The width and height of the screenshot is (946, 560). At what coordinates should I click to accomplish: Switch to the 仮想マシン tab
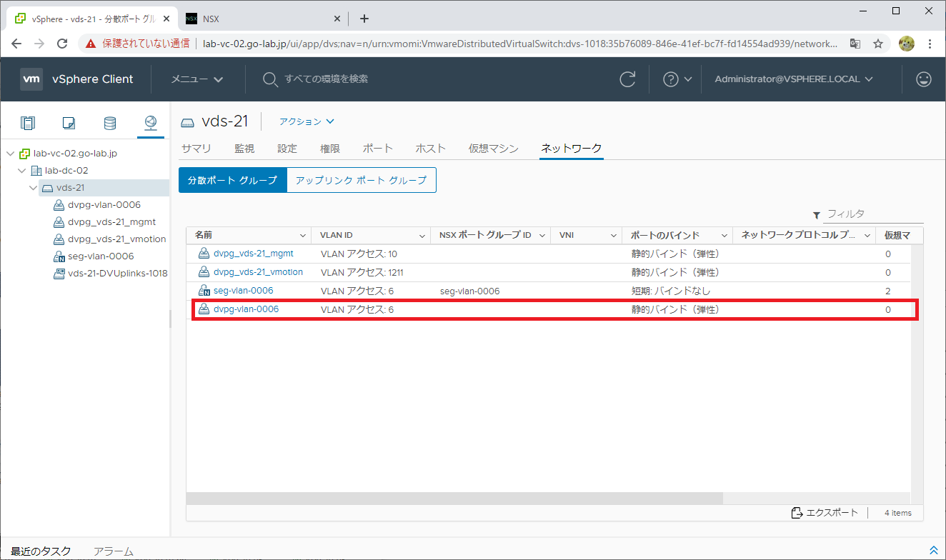(493, 149)
